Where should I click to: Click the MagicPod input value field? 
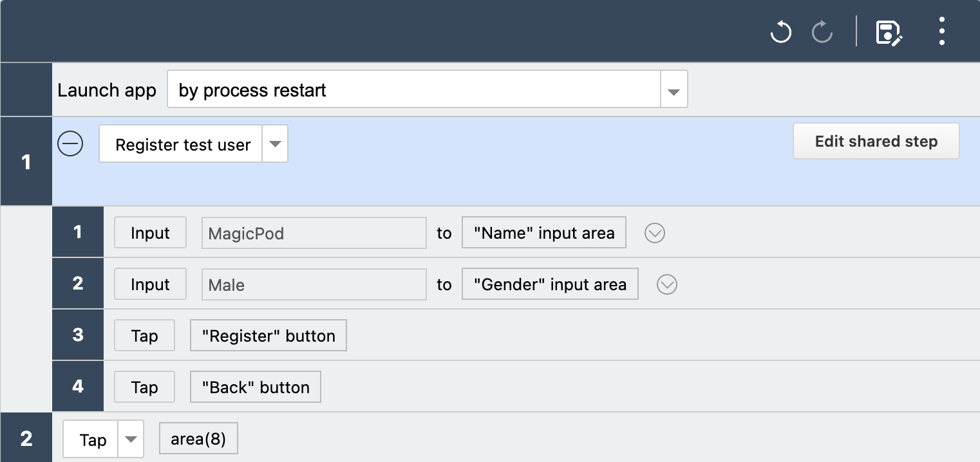click(x=314, y=233)
